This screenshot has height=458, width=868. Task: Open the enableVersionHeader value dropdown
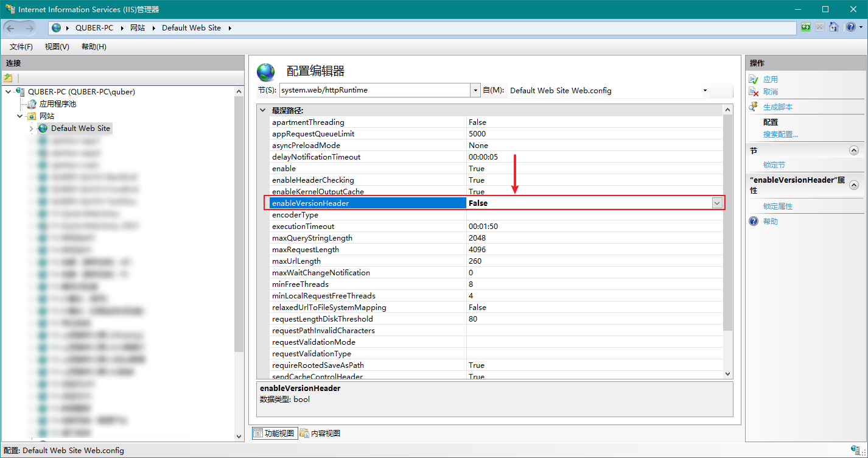click(717, 203)
